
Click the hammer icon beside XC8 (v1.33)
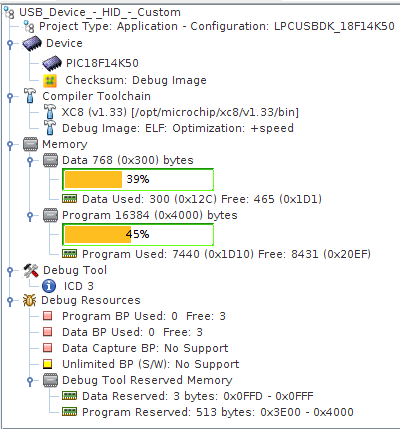coord(50,112)
